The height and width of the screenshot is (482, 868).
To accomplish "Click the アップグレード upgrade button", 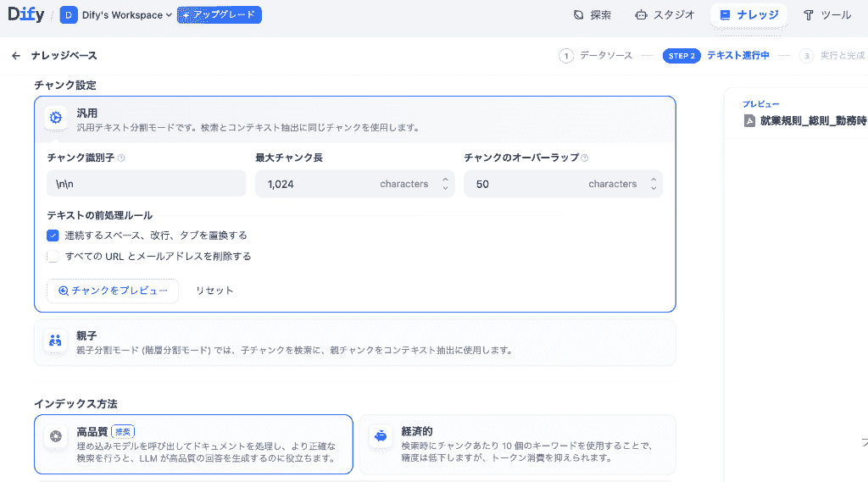I will point(219,15).
